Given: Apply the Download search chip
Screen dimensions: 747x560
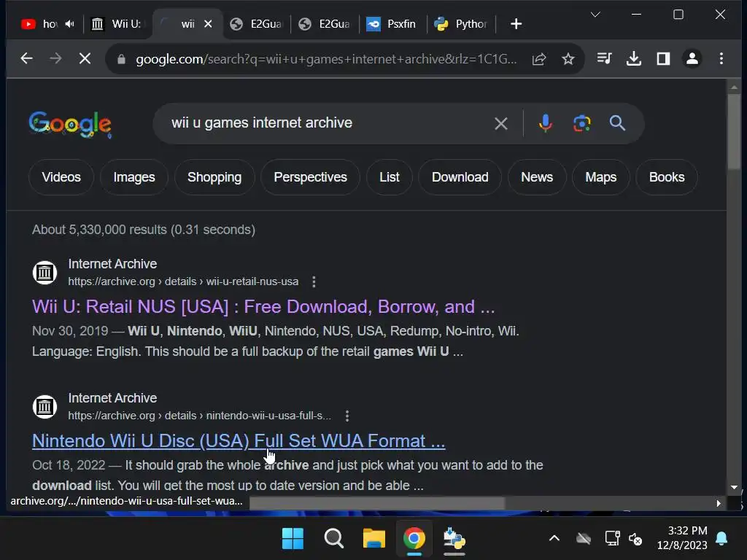Looking at the screenshot, I should pos(460,177).
